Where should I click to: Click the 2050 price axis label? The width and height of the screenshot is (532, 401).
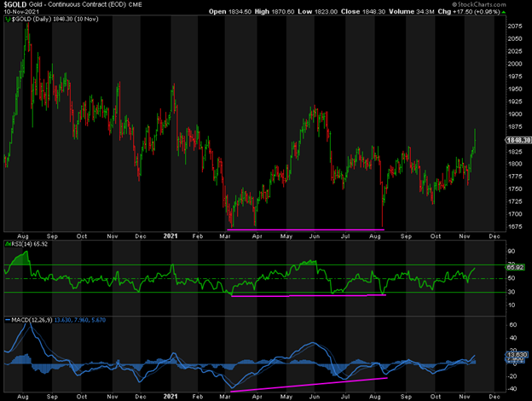(515, 38)
